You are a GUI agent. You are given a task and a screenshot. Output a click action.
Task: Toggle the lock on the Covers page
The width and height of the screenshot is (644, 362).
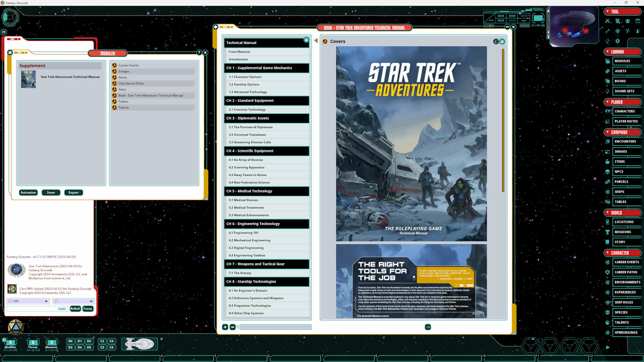click(x=502, y=41)
